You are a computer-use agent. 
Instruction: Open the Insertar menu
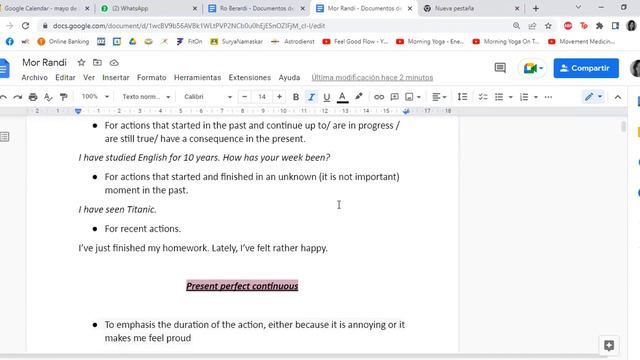pos(116,78)
